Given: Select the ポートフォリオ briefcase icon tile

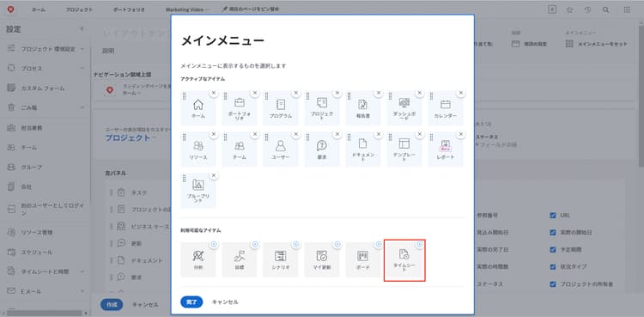Looking at the screenshot, I should point(240,108).
